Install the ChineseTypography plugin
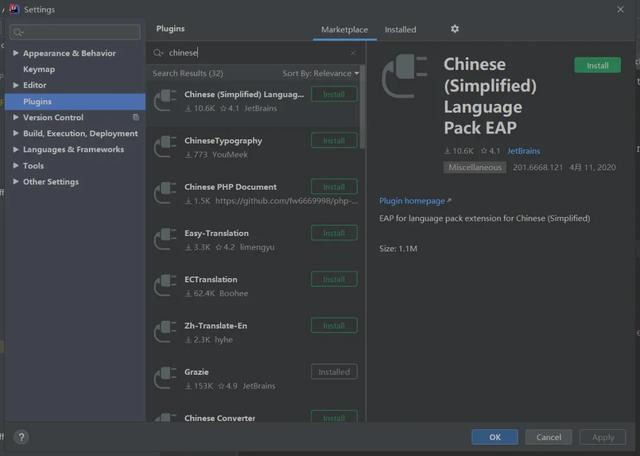This screenshot has width=640, height=456. (334, 140)
